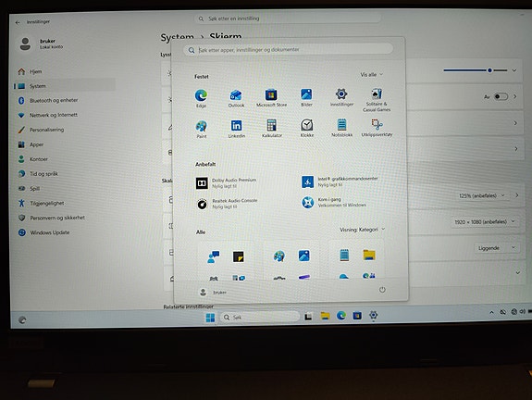Launch the Klokke clock app
The image size is (532, 400).
[307, 128]
